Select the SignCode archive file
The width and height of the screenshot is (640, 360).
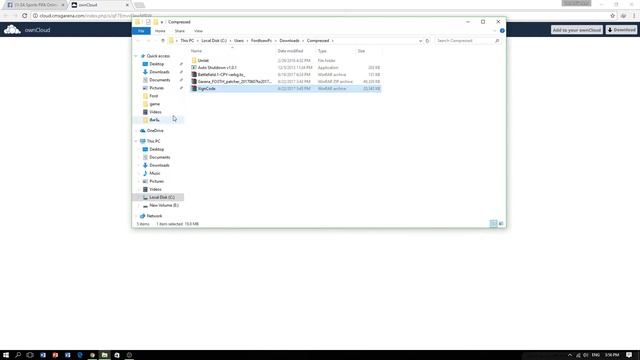coord(285,89)
